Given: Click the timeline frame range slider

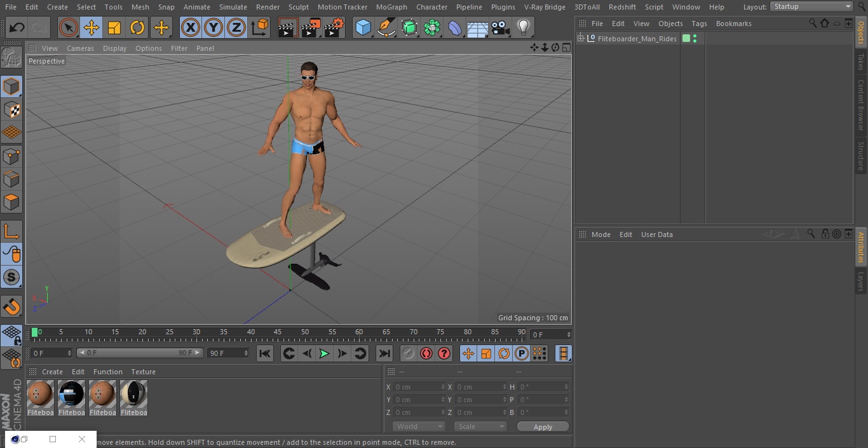Looking at the screenshot, I should click(140, 353).
